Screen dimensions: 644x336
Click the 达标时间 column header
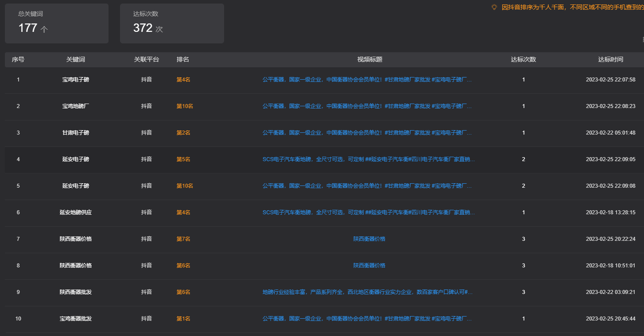coord(610,59)
